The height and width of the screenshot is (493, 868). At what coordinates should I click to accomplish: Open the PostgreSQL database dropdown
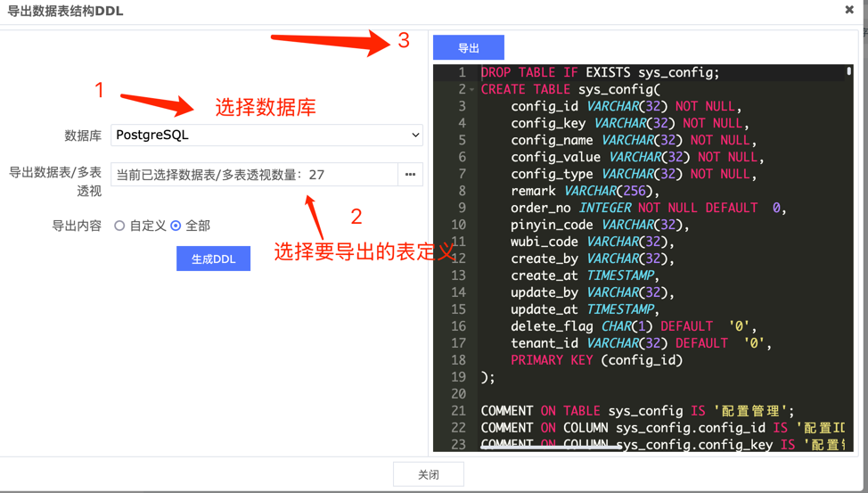point(266,136)
